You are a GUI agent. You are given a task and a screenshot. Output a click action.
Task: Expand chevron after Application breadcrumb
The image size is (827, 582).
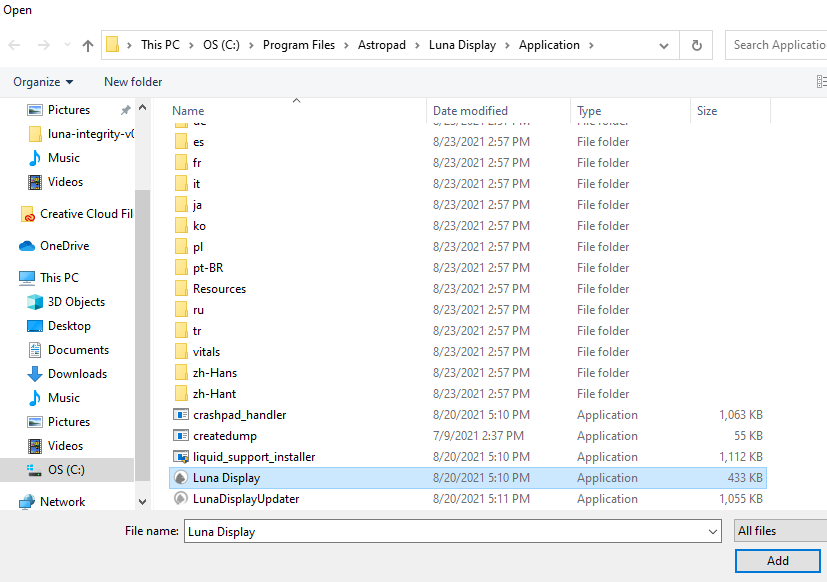[x=591, y=45]
